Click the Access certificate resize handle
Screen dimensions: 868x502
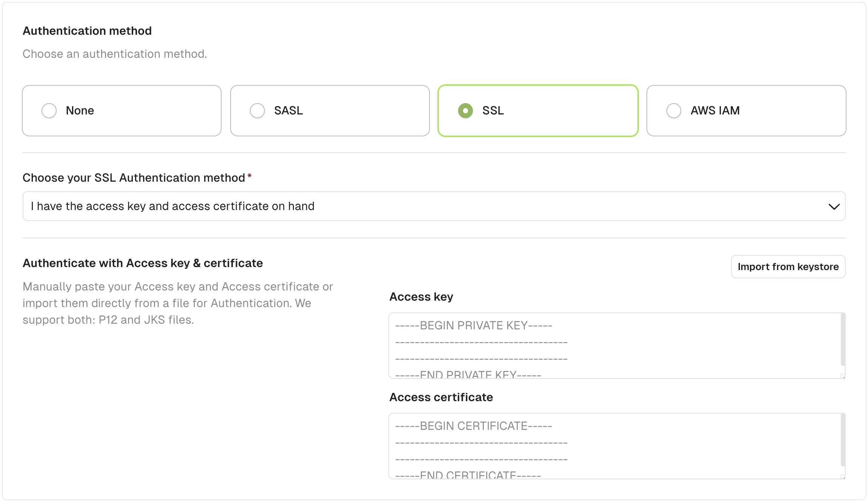[843, 477]
